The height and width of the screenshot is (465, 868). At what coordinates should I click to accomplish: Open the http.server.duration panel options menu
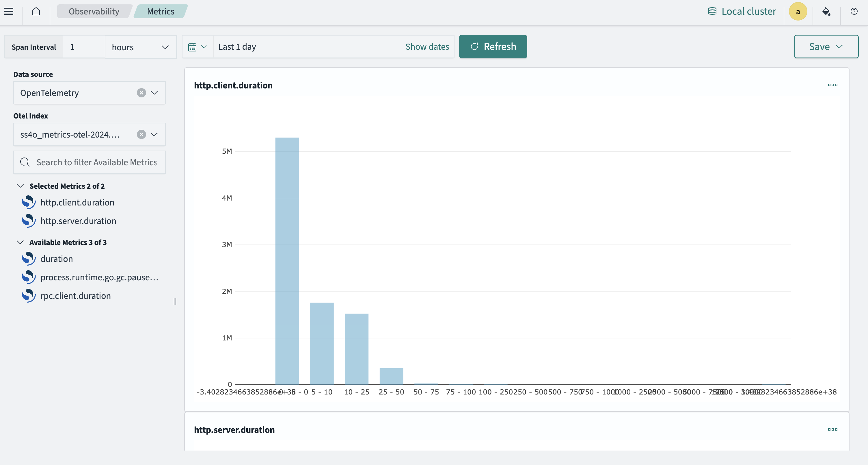[x=832, y=429]
